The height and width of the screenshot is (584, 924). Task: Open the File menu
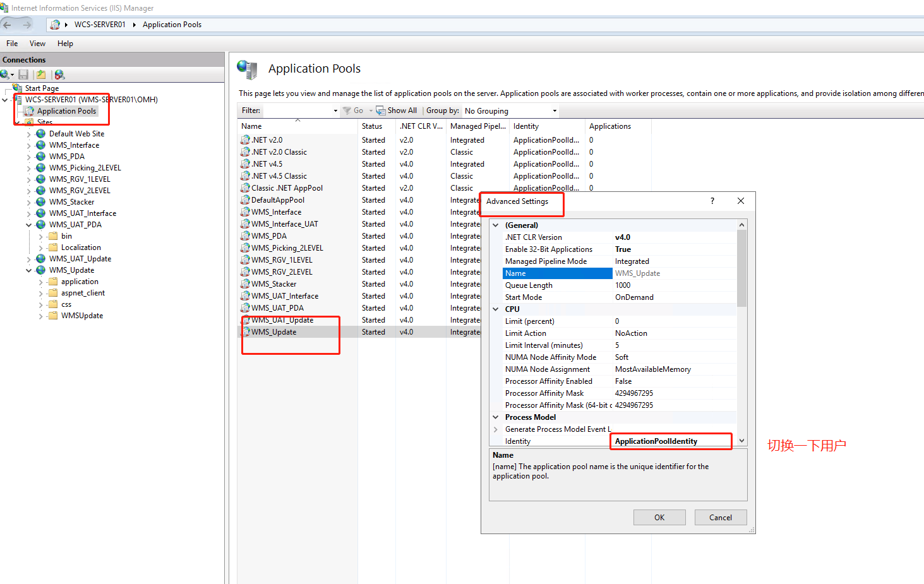click(12, 44)
